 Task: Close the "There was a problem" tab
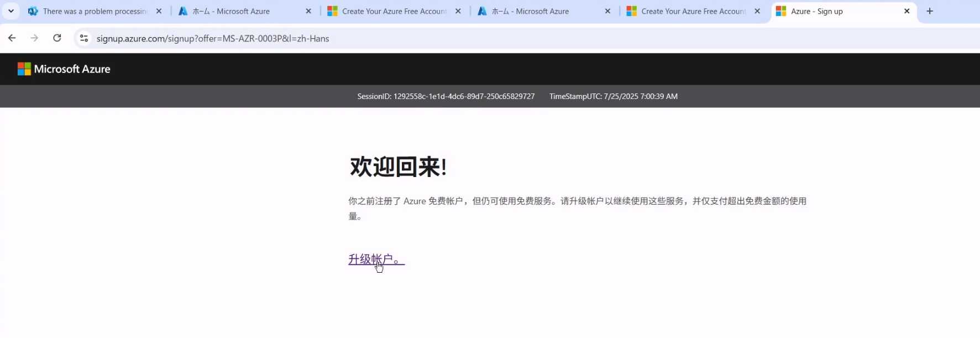[159, 11]
